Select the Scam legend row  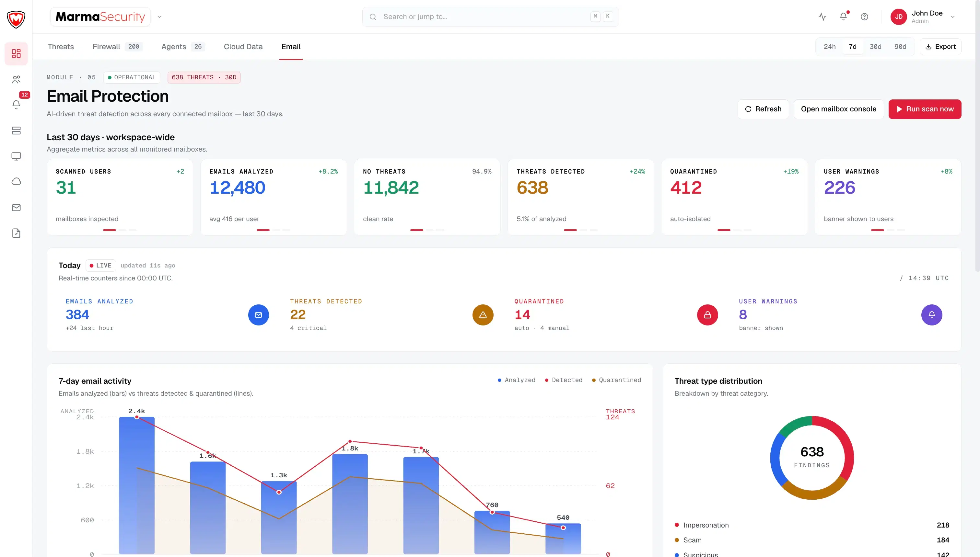[x=811, y=540]
